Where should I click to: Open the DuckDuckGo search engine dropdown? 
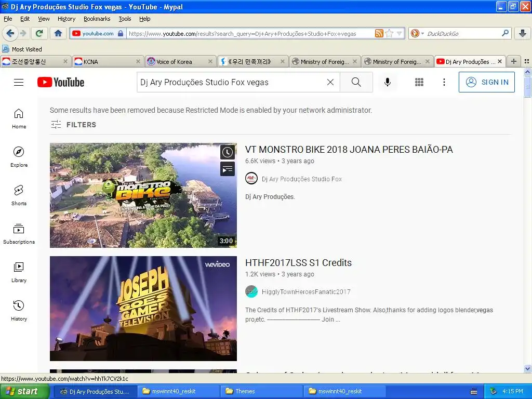417,33
